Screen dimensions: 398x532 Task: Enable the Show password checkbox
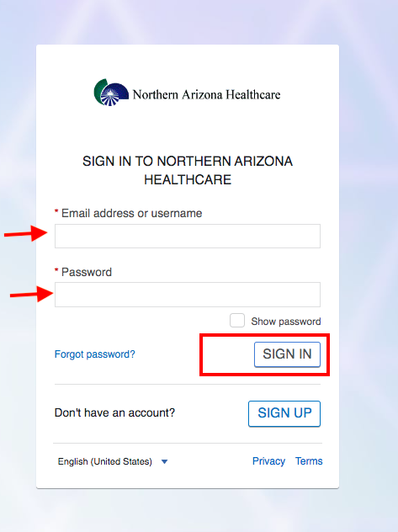point(237,320)
